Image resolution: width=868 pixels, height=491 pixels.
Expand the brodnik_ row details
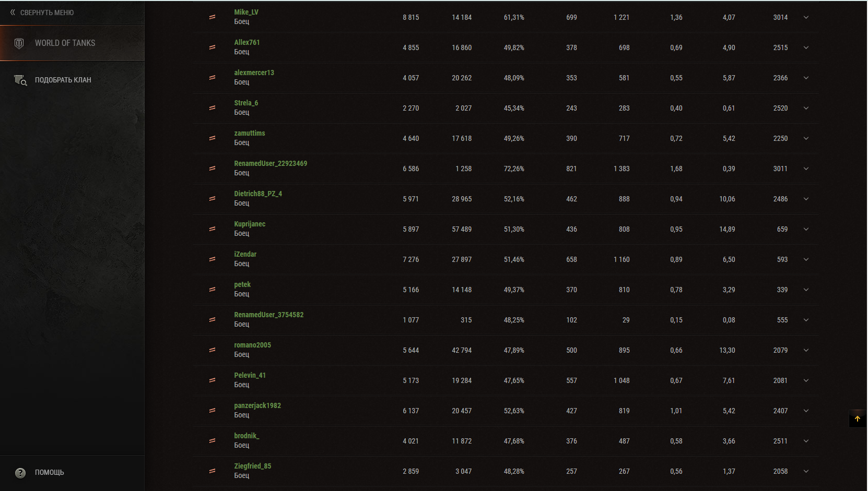[806, 441]
